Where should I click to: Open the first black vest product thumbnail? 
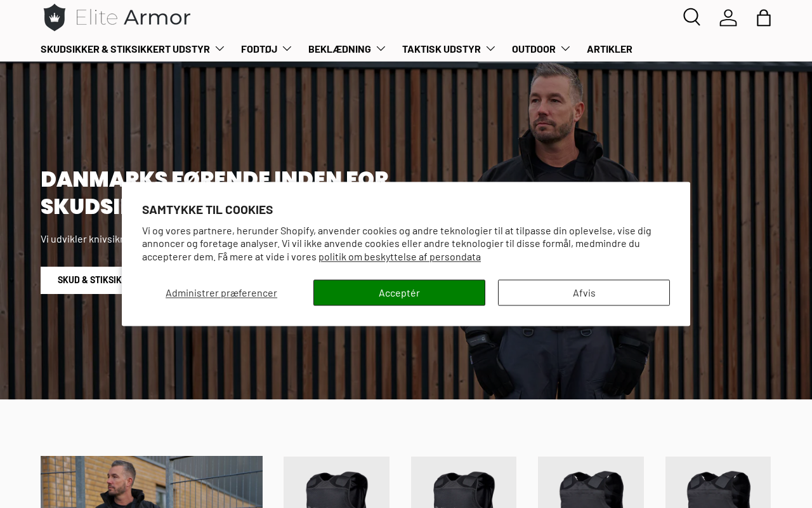click(x=336, y=482)
